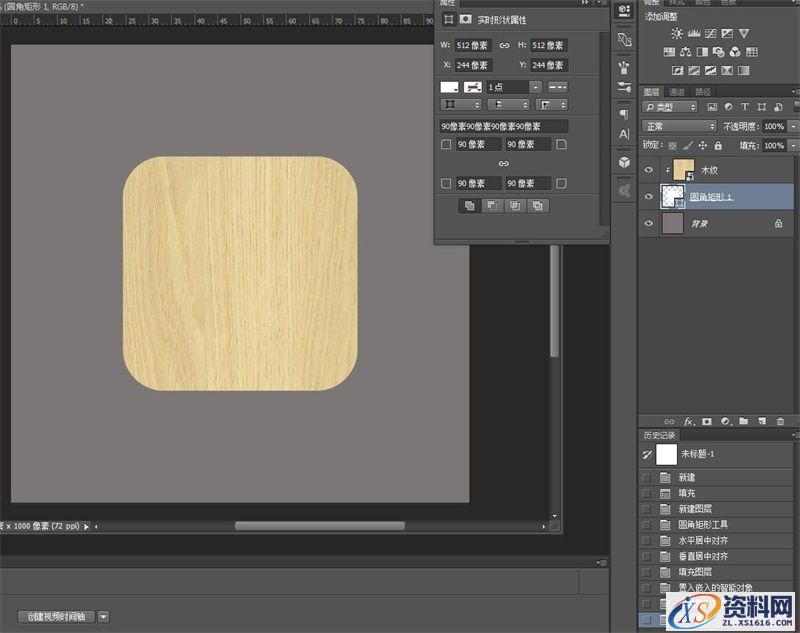Click the white fill color swatch
Image resolution: width=800 pixels, height=633 pixels.
coord(450,88)
